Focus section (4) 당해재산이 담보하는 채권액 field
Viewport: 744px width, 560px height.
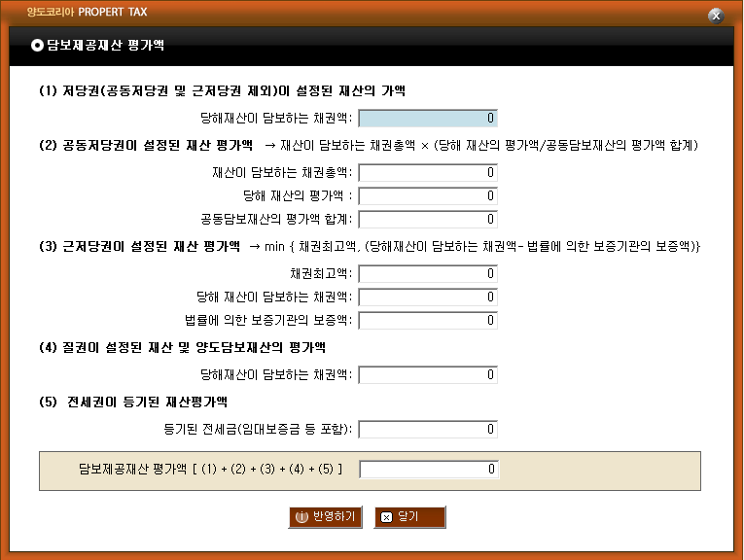[428, 374]
